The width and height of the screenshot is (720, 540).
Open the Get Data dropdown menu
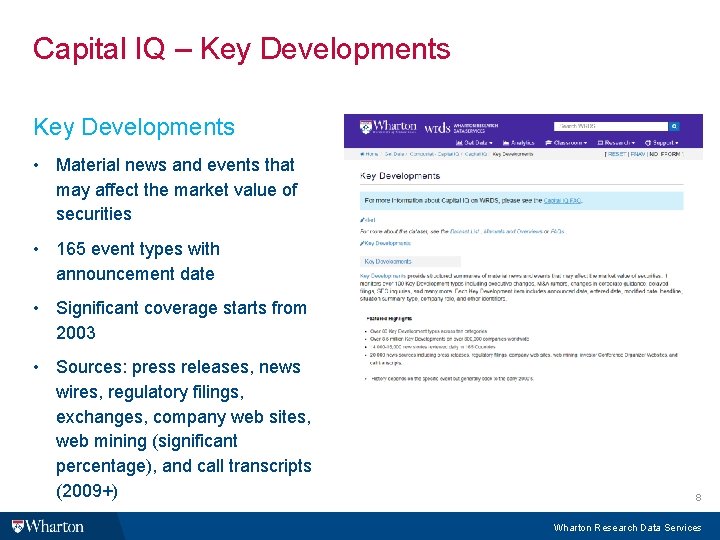tap(474, 143)
